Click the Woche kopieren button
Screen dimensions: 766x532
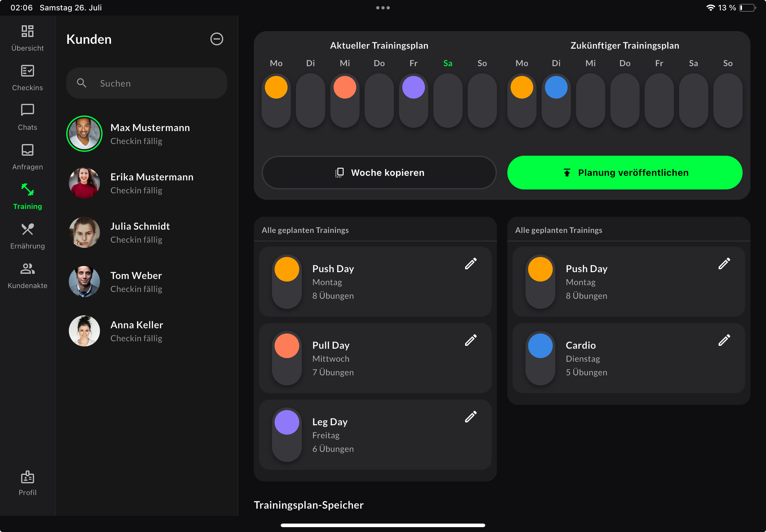379,172
